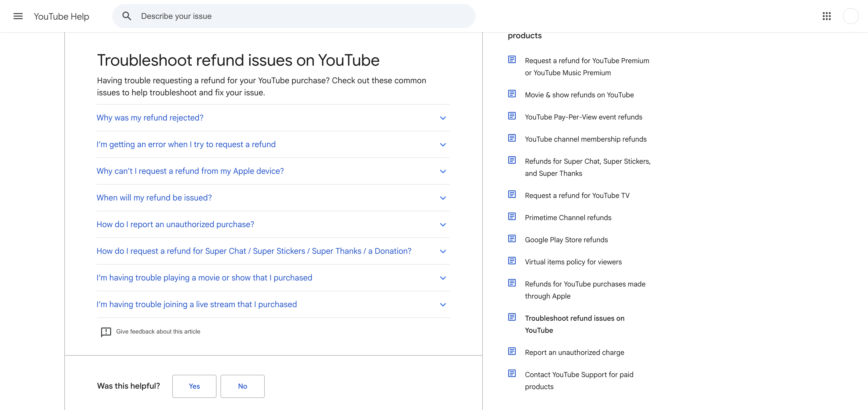The height and width of the screenshot is (410, 868).
Task: Click Yes for Was this helpful
Action: pos(194,386)
